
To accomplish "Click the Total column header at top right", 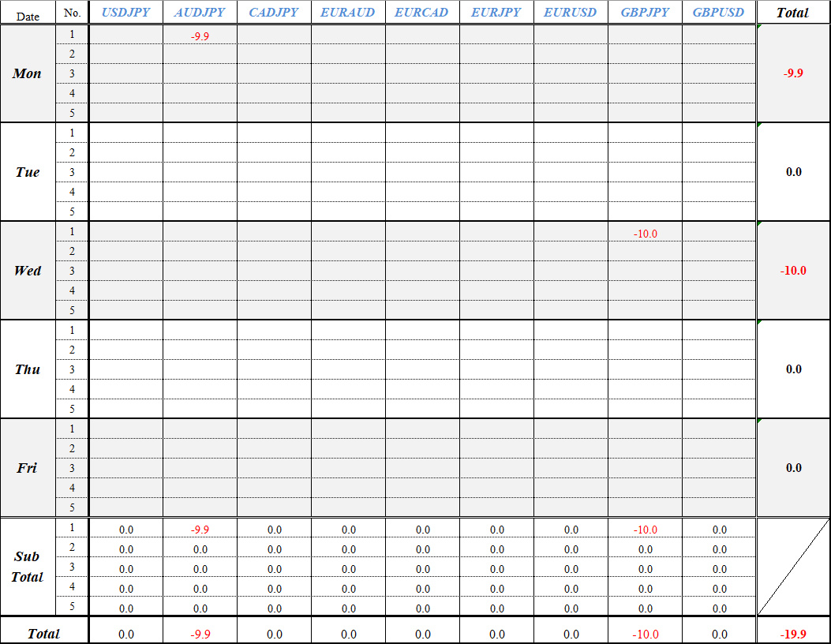I will pos(793,13).
